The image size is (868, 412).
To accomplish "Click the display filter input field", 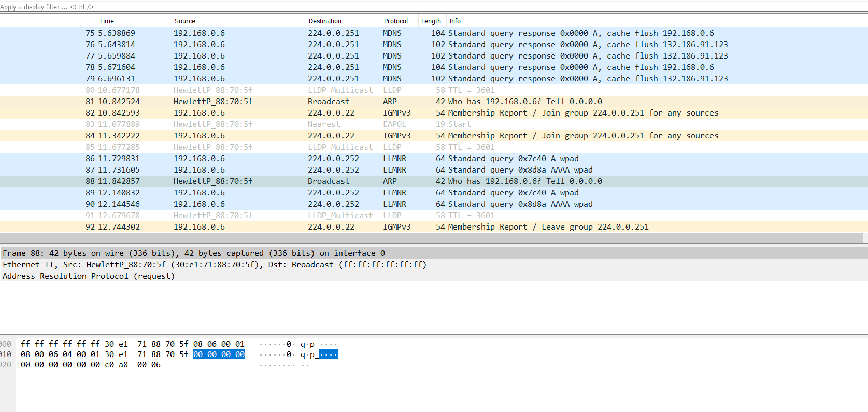I will (434, 7).
